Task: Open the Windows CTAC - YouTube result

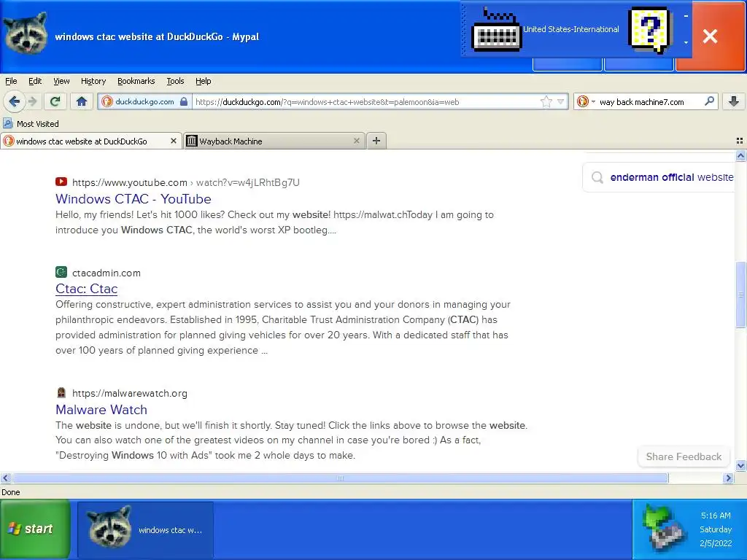Action: (133, 198)
